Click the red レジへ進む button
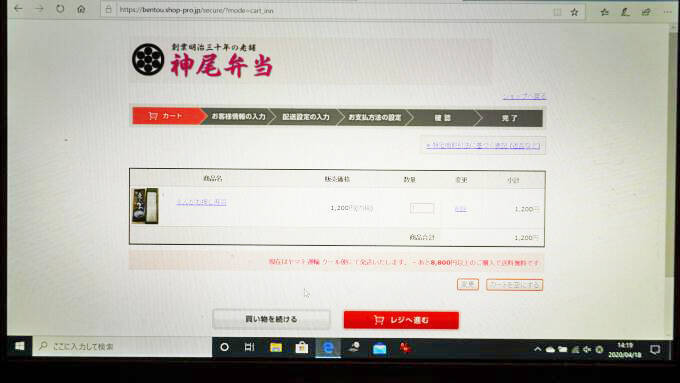Viewport: 680px width, 383px height. pos(401,320)
